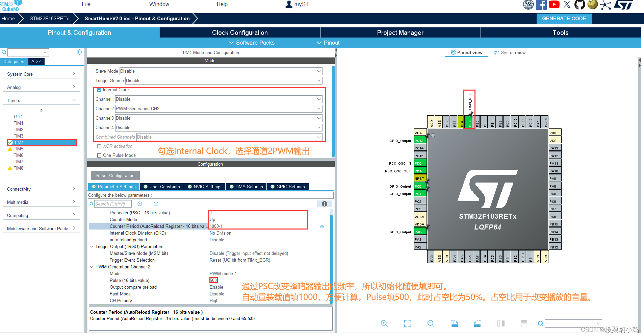644x336 pixels.
Task: Zoom out of the pinout view
Action: click(x=431, y=323)
